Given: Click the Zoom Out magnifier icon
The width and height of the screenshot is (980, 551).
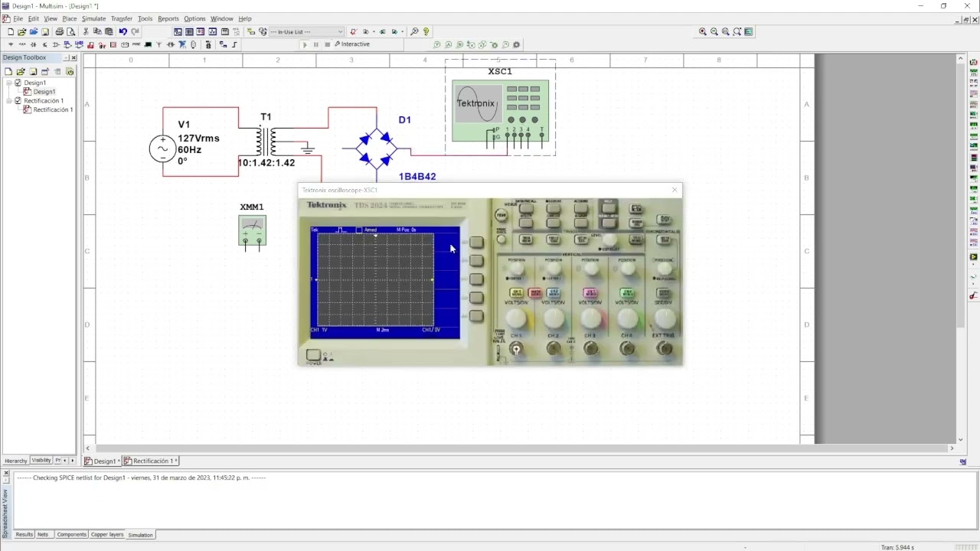Looking at the screenshot, I should tap(714, 31).
